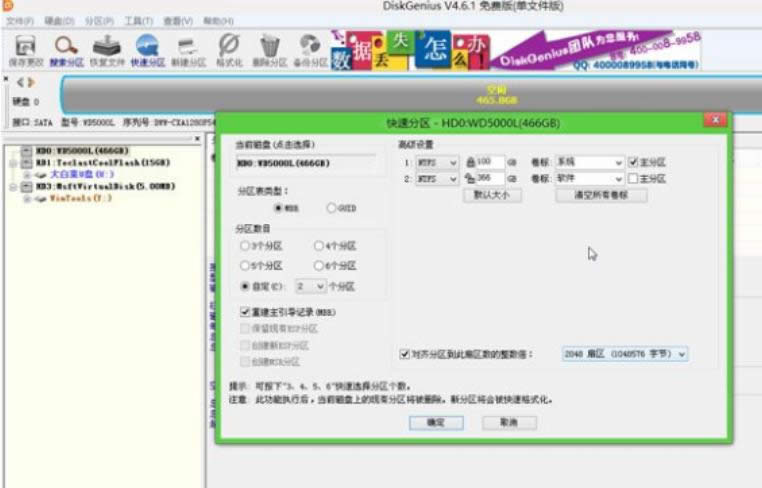Toggle the Rebuild MBR (重建主引导记录) checkbox
762x488 pixels.
click(246, 312)
